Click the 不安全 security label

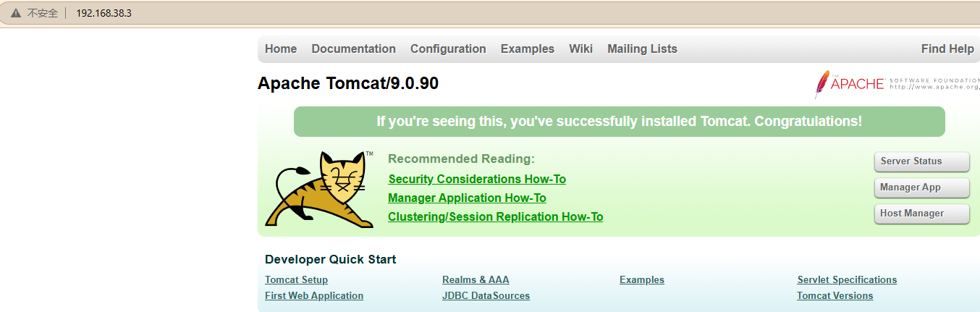(42, 13)
